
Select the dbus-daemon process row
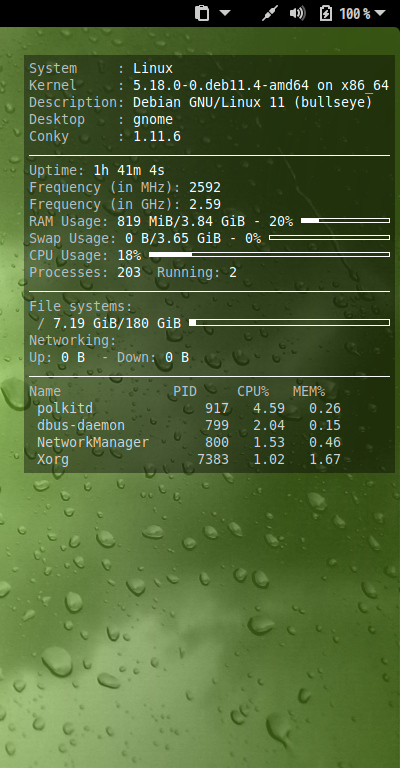[x=188, y=425]
